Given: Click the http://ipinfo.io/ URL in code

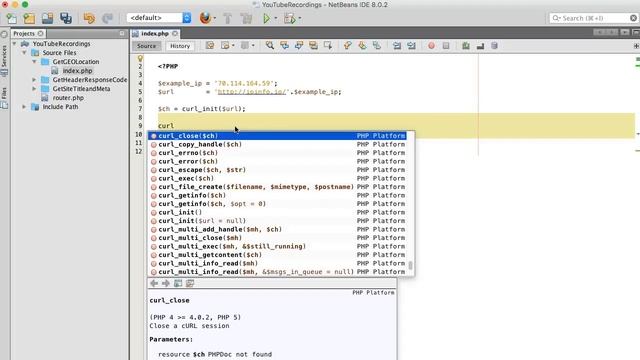Looking at the screenshot, I should pyautogui.click(x=251, y=92).
